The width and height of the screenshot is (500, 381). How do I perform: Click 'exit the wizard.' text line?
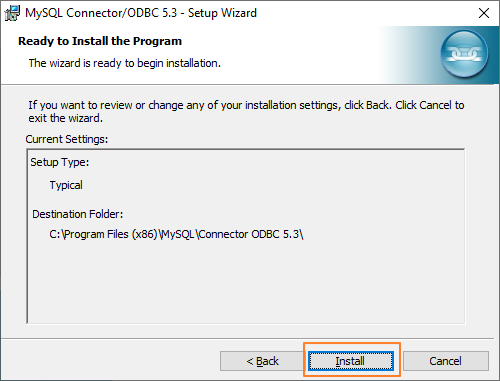(65, 118)
